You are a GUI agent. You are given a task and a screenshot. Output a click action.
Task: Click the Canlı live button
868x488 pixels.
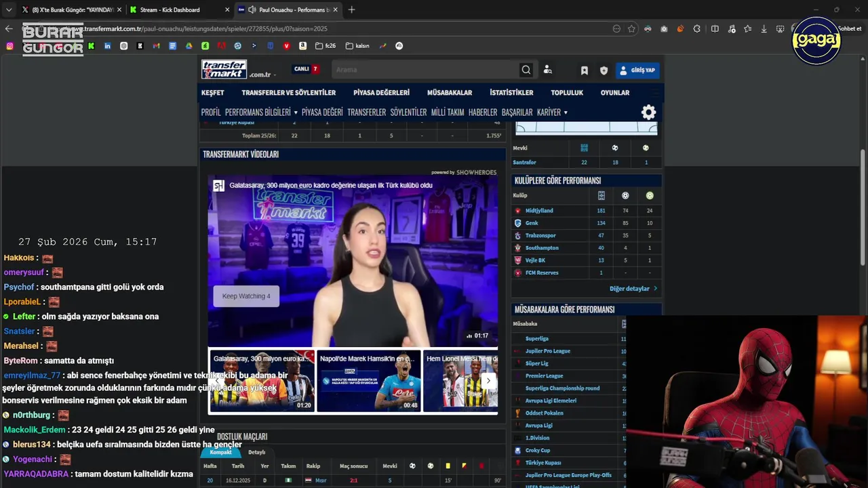pyautogui.click(x=306, y=69)
